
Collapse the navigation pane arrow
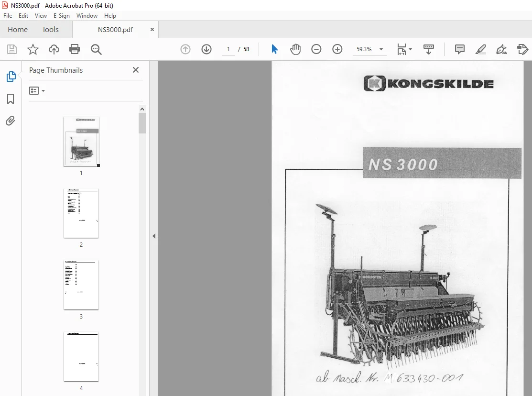pos(154,236)
